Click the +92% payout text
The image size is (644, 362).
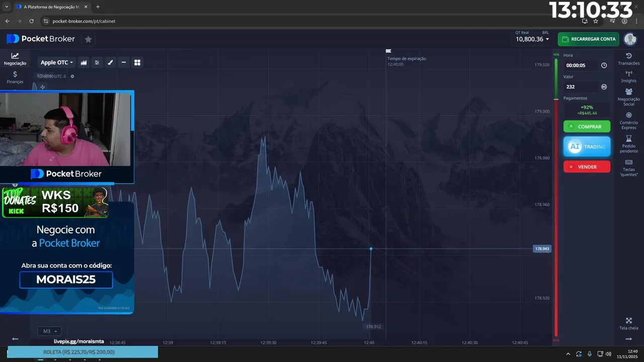[587, 107]
